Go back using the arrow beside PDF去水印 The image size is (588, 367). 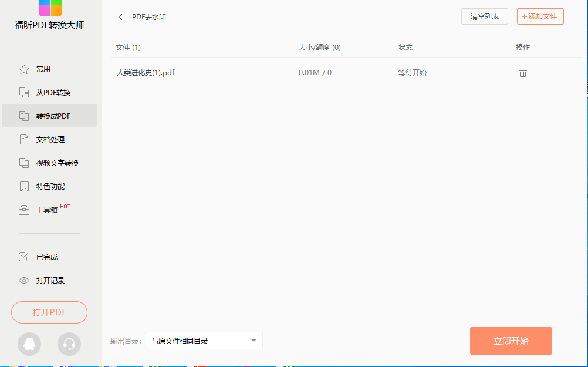(120, 17)
